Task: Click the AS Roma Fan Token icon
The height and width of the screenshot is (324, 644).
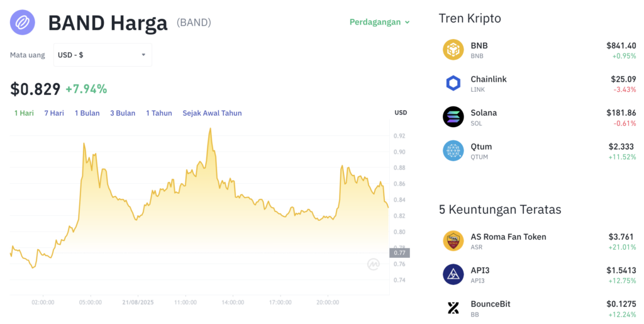Action: (x=453, y=241)
